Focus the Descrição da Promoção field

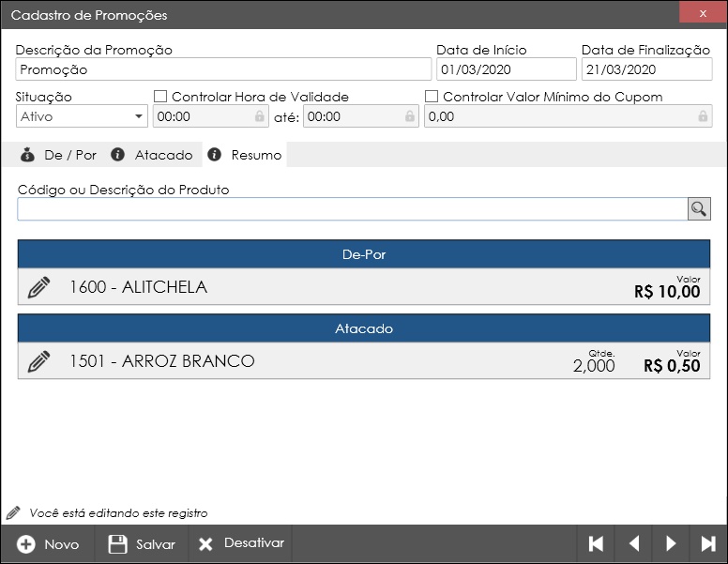(x=223, y=69)
